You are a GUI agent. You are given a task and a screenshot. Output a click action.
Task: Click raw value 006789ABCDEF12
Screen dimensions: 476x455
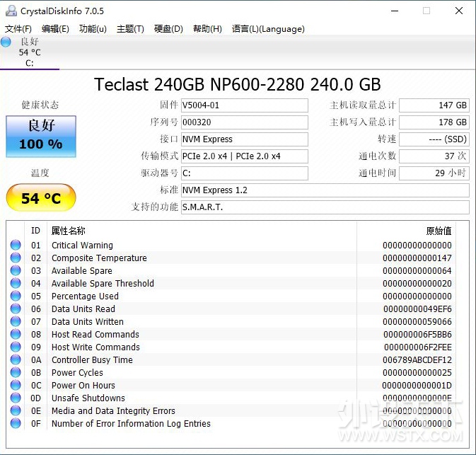417,359
